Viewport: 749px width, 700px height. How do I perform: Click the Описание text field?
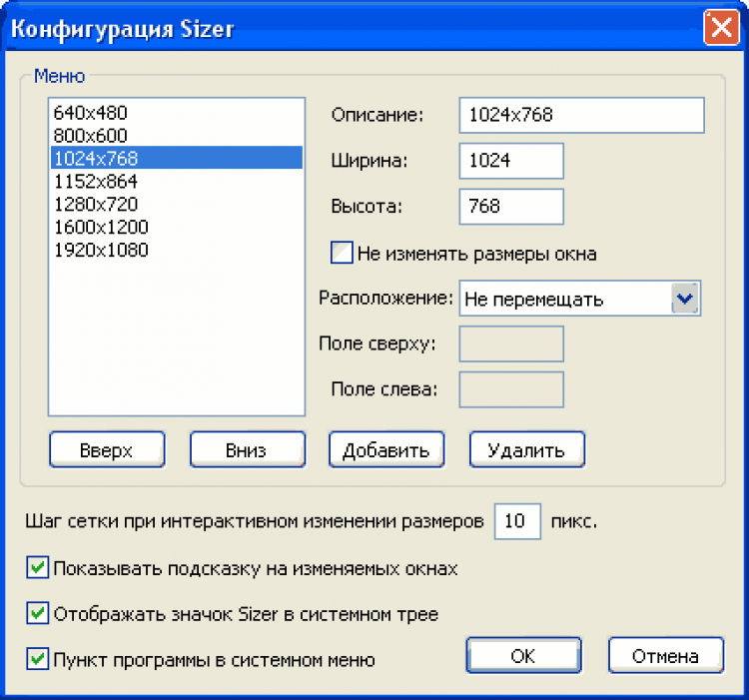581,115
